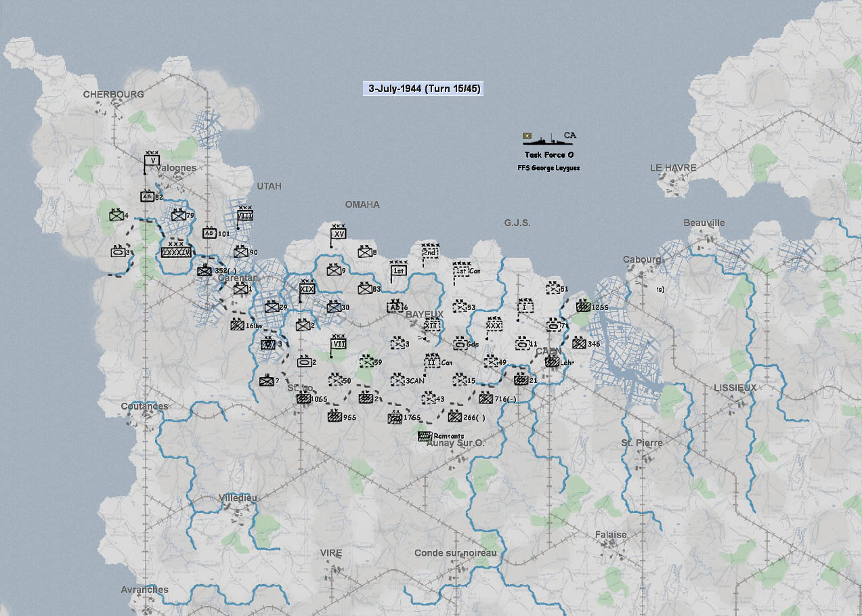Select the VII Corps flag counter
Screen dimensions: 862x616
click(339, 345)
